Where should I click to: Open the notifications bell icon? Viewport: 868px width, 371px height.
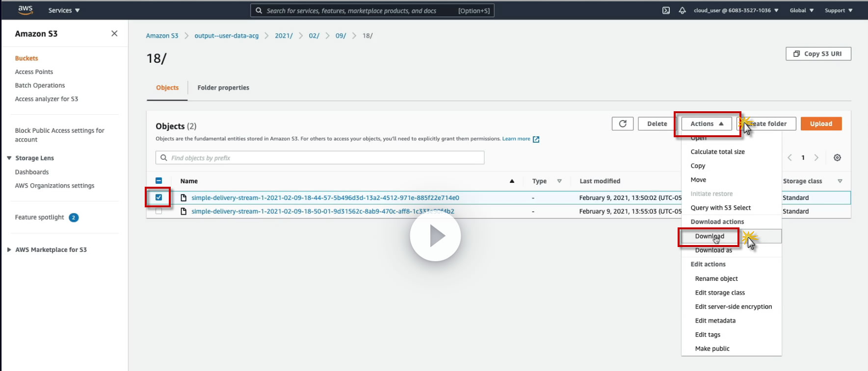(682, 10)
